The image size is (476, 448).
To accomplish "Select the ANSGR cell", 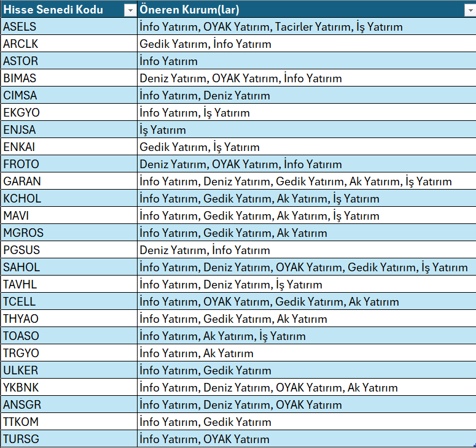I will click(69, 404).
